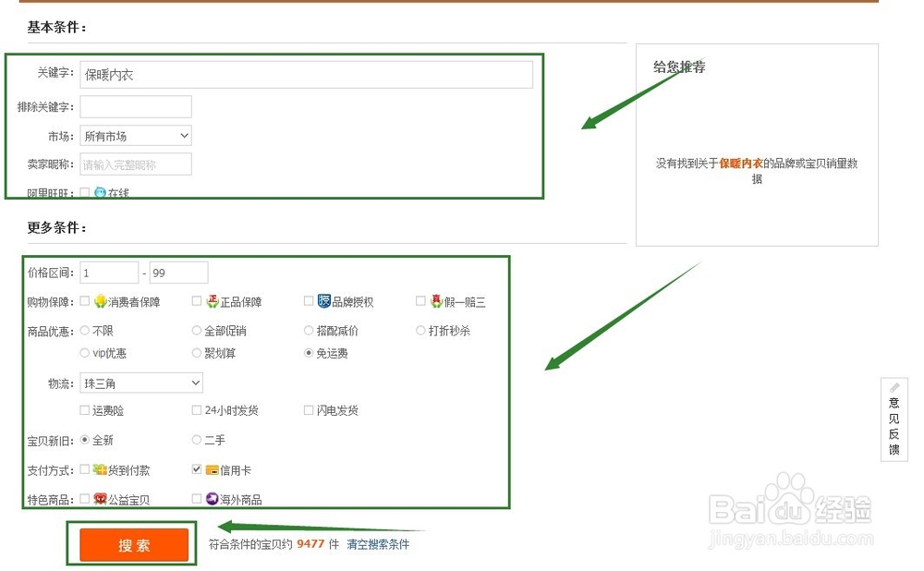Open the 市场 (market) dropdown

click(x=135, y=135)
